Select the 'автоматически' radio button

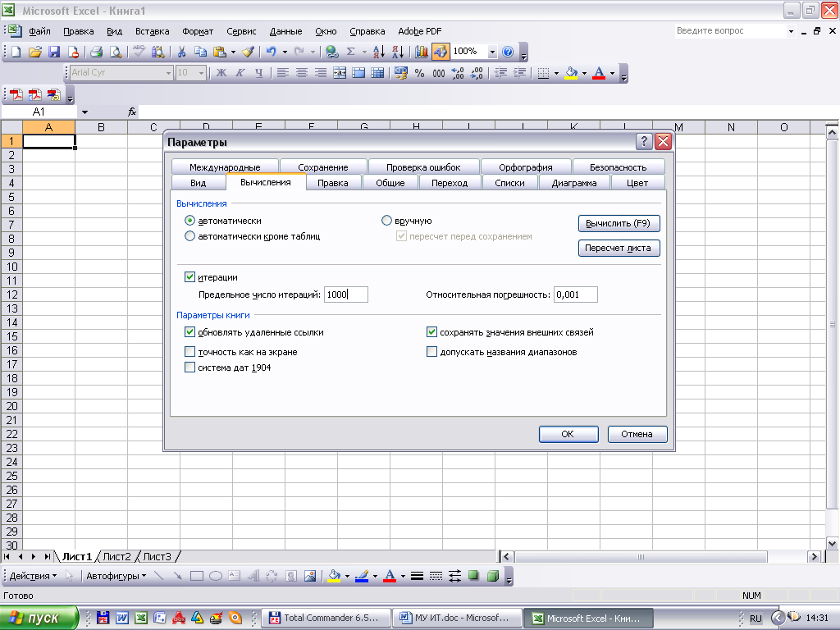tap(189, 221)
